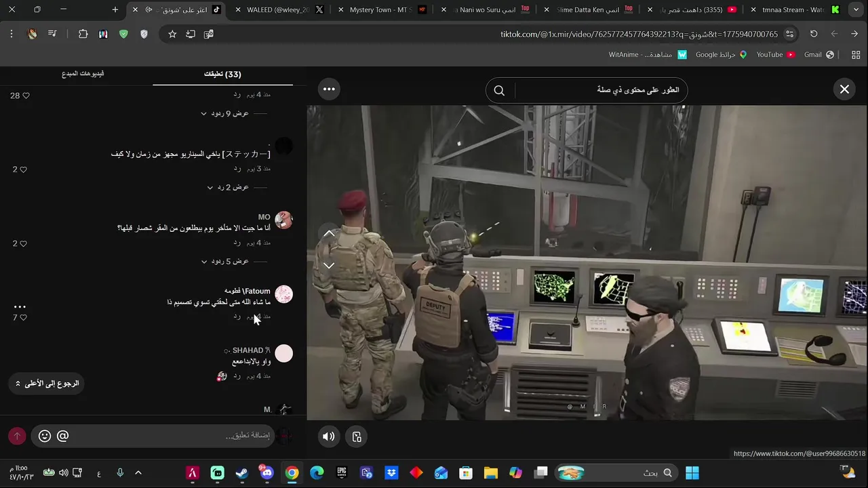Switch to the comments (33) tab
The image size is (868, 488).
[222, 74]
